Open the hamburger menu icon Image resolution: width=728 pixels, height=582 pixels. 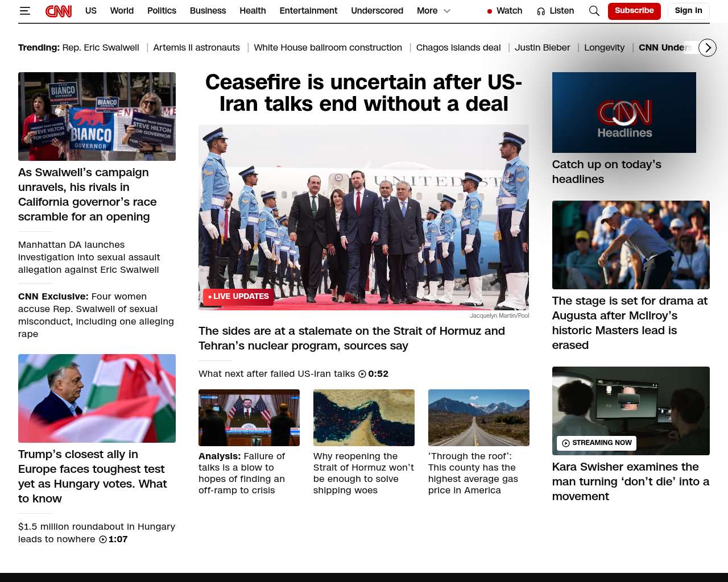pos(24,11)
